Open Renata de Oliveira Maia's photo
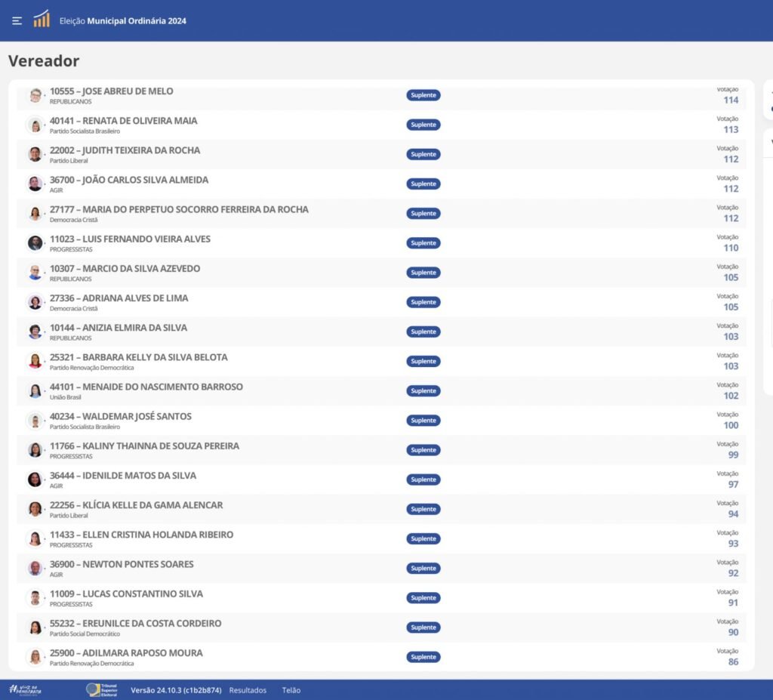Image resolution: width=773 pixels, height=700 pixels. tap(35, 125)
